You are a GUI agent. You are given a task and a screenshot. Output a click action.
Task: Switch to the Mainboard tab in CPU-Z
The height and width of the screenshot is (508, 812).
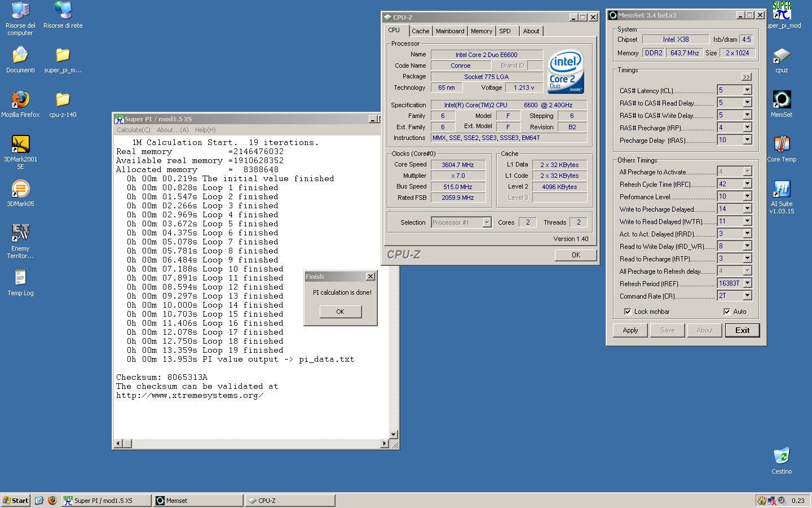pyautogui.click(x=450, y=31)
